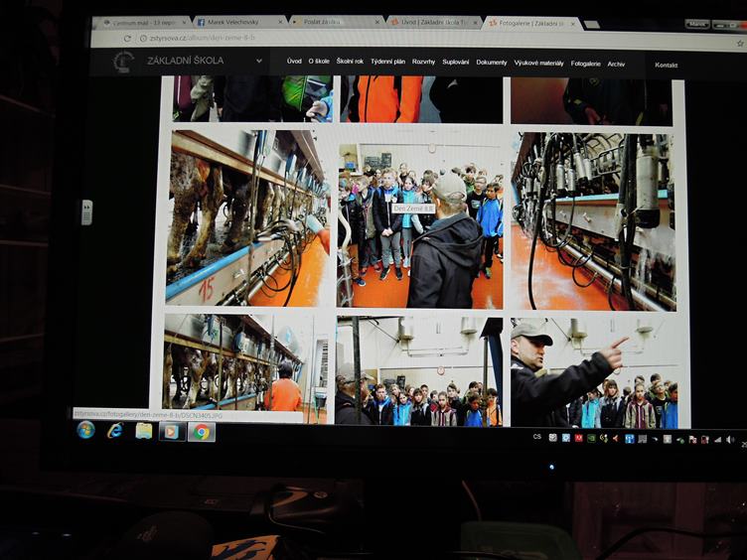The image size is (747, 560).
Task: Open the milking parlor photo numbered 15
Action: [247, 217]
